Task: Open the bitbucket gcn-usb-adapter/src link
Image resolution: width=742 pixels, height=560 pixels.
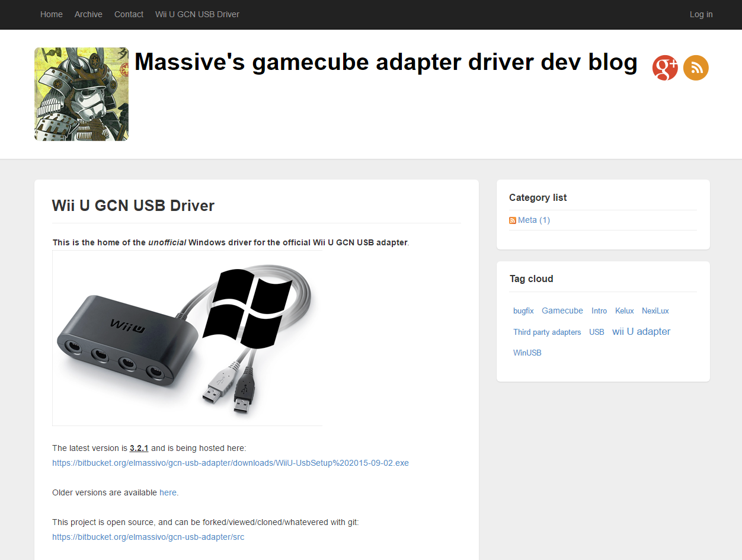Action: [148, 537]
